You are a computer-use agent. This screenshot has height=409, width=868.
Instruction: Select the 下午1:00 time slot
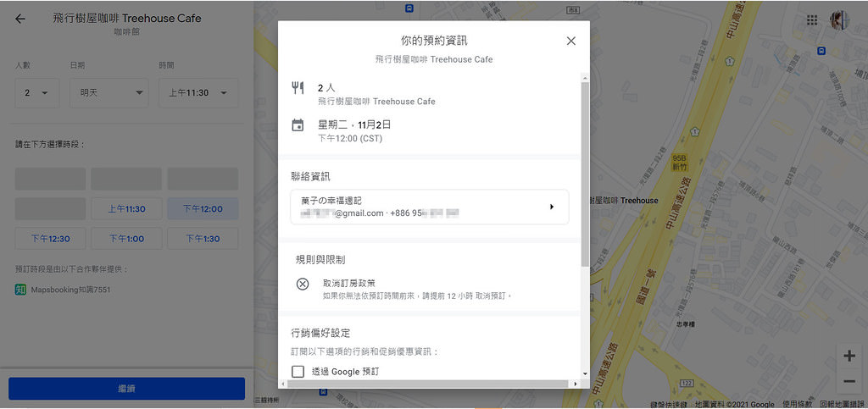126,239
